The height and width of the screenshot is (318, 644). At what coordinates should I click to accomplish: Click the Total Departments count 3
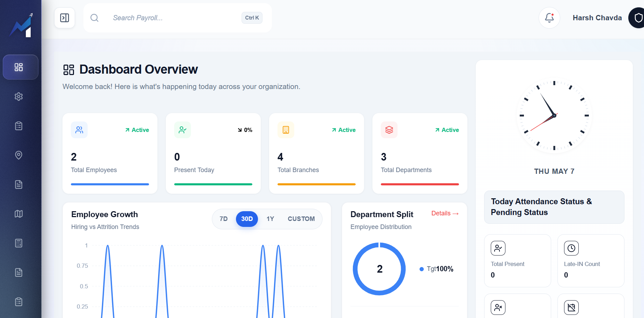384,157
